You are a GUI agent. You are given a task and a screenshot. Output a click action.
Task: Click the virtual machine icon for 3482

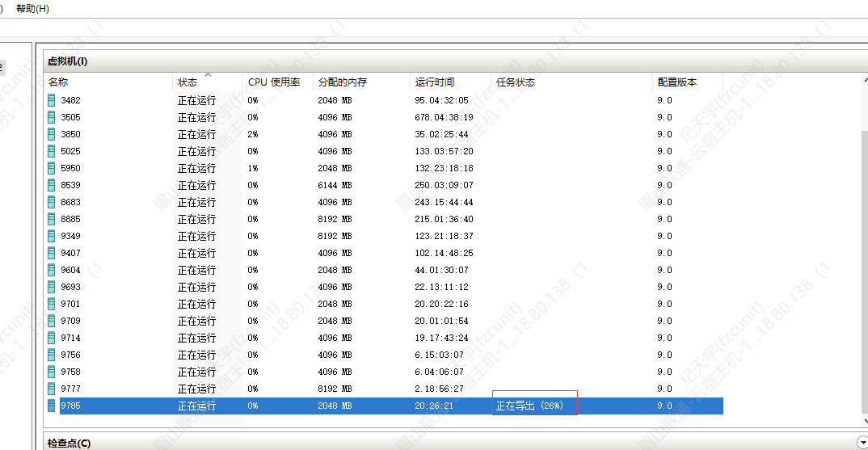click(52, 100)
